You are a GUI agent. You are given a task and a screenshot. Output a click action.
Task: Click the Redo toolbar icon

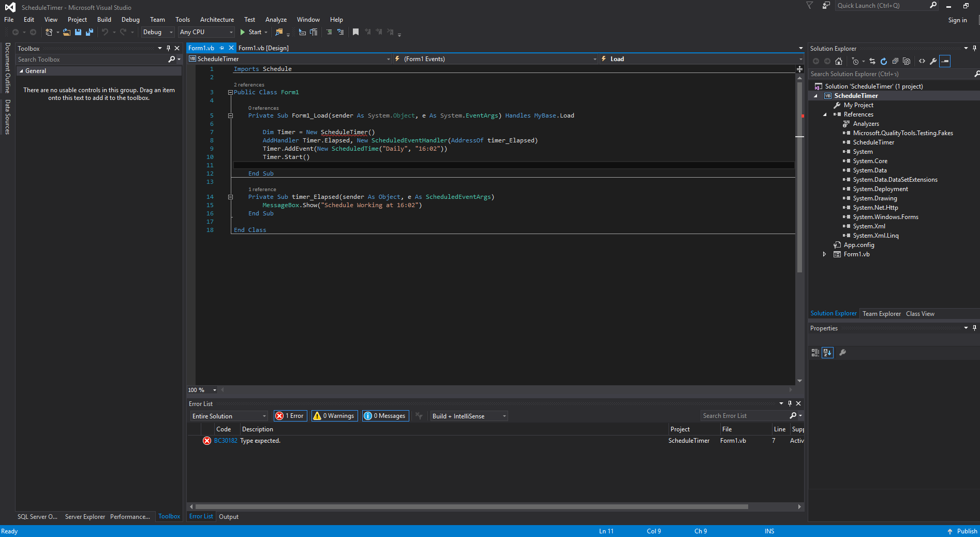pyautogui.click(x=123, y=32)
